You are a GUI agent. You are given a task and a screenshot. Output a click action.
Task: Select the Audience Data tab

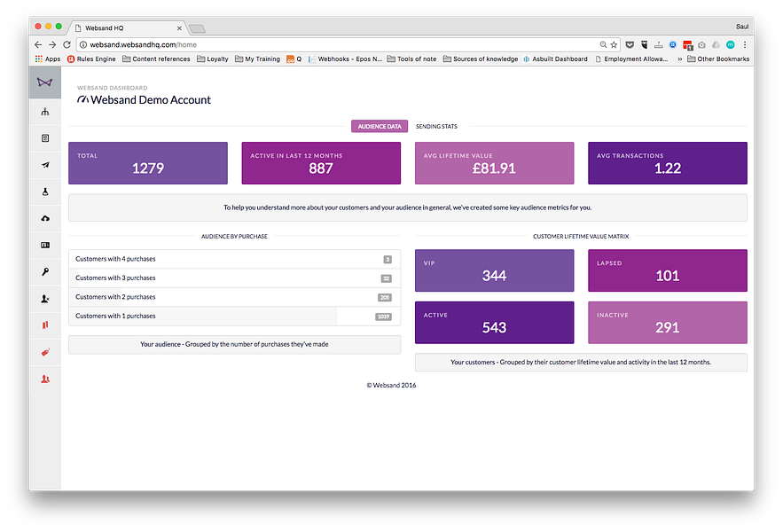tap(380, 127)
